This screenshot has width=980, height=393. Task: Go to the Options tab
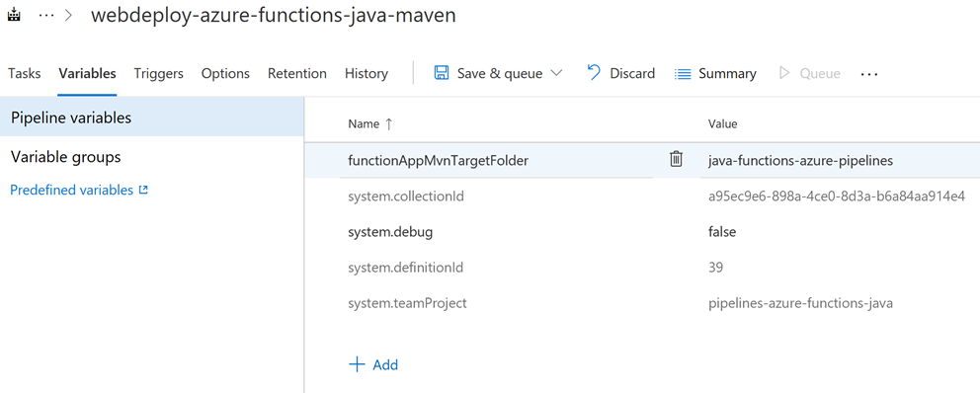pos(225,74)
